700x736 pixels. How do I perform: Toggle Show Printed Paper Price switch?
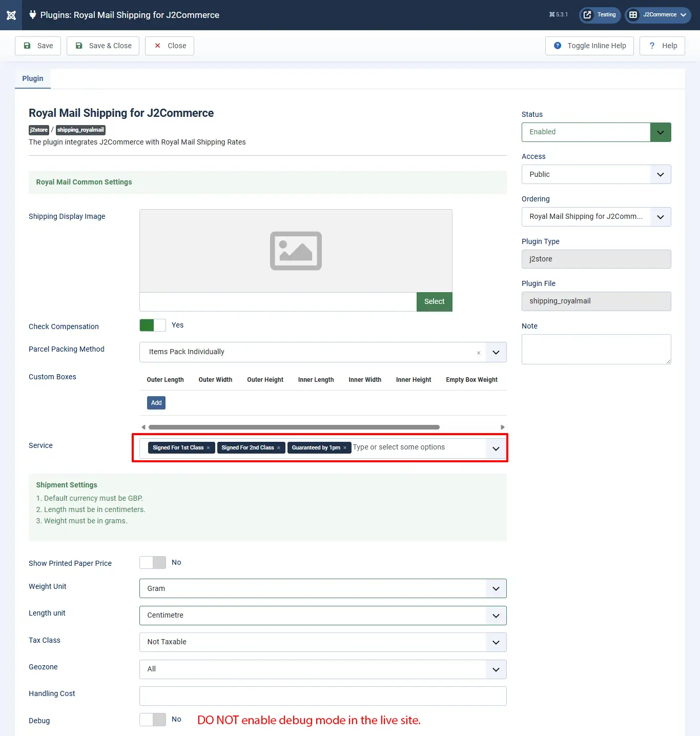coord(153,562)
